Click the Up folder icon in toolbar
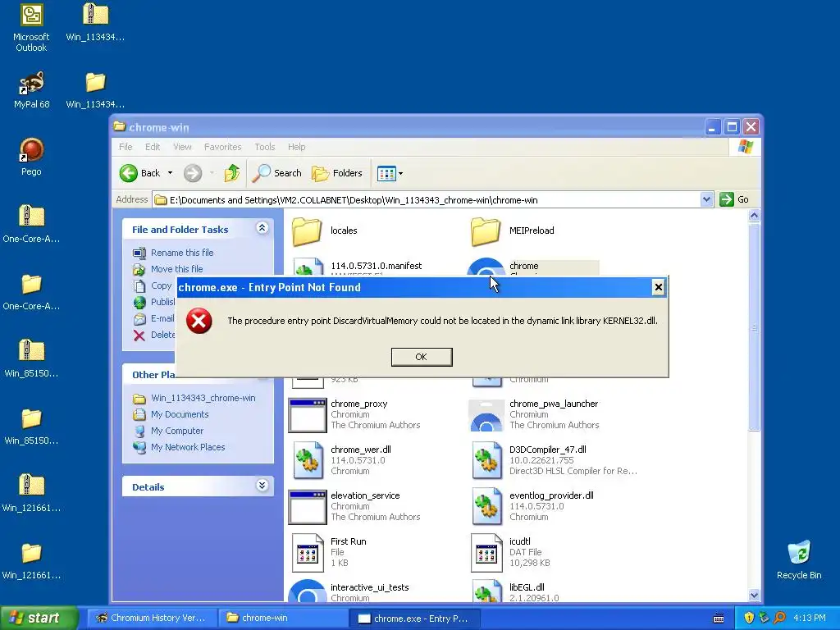840x630 pixels. 232,173
